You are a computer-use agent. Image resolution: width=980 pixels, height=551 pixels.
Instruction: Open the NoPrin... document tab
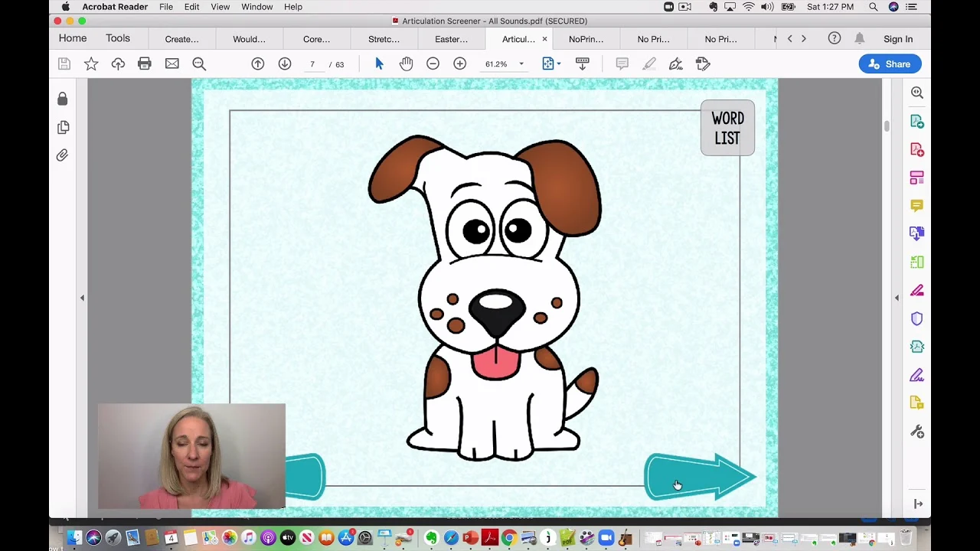tap(586, 39)
